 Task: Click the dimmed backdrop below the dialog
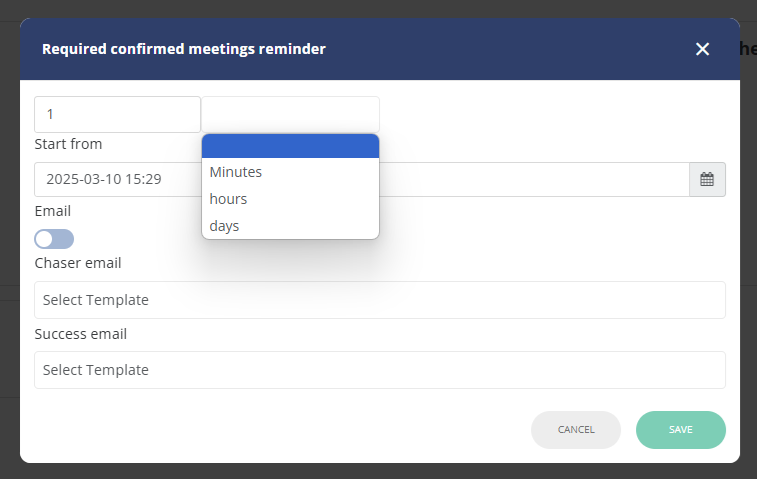pyautogui.click(x=378, y=472)
